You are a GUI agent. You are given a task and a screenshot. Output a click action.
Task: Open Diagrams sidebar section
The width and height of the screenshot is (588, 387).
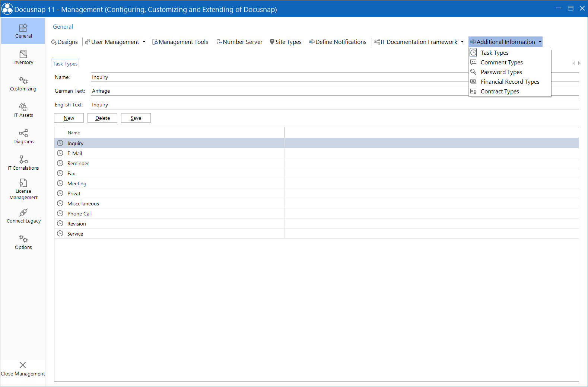23,137
